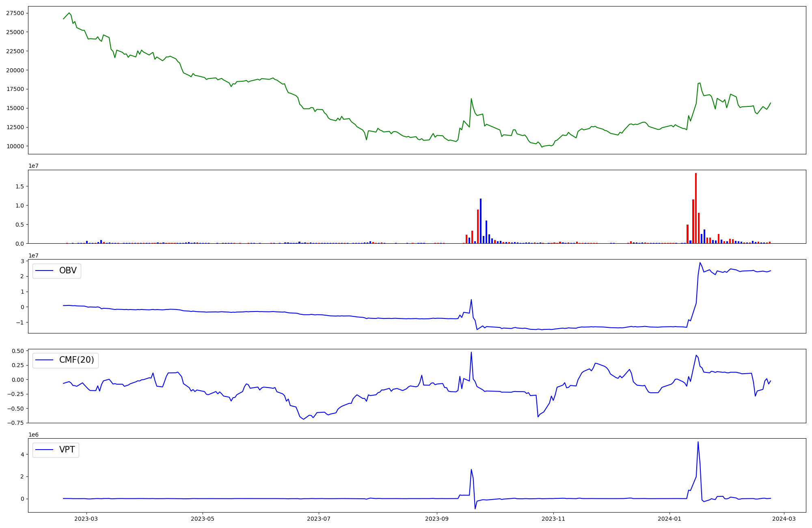Click the 10000 price axis tick label
812x528 pixels.
click(15, 146)
